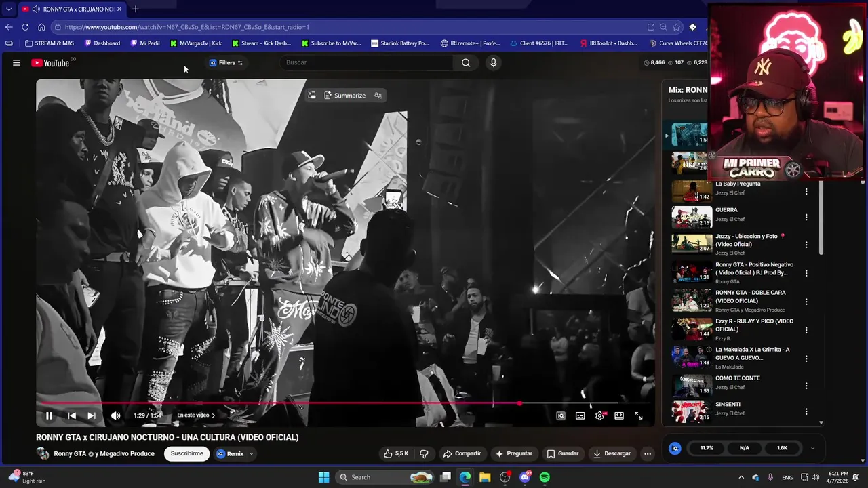Dislike the video
Screen dimensions: 868x488
pyautogui.click(x=424, y=453)
